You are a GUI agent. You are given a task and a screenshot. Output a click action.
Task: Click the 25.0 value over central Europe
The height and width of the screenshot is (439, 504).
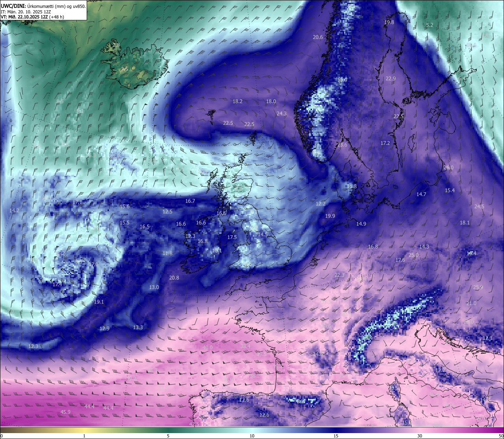point(413,255)
